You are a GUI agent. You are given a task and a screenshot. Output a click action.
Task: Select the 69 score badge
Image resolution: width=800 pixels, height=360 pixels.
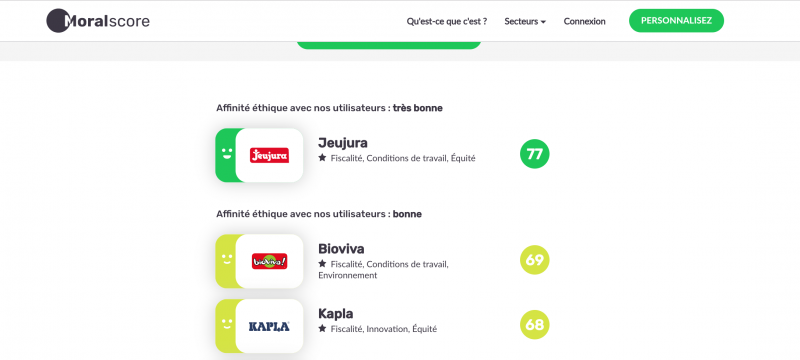tap(535, 260)
